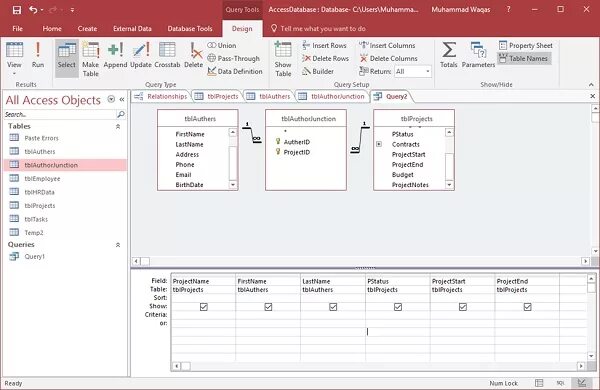Image resolution: width=600 pixels, height=390 pixels.
Task: Open the Show Table dialog
Action: pos(283,59)
